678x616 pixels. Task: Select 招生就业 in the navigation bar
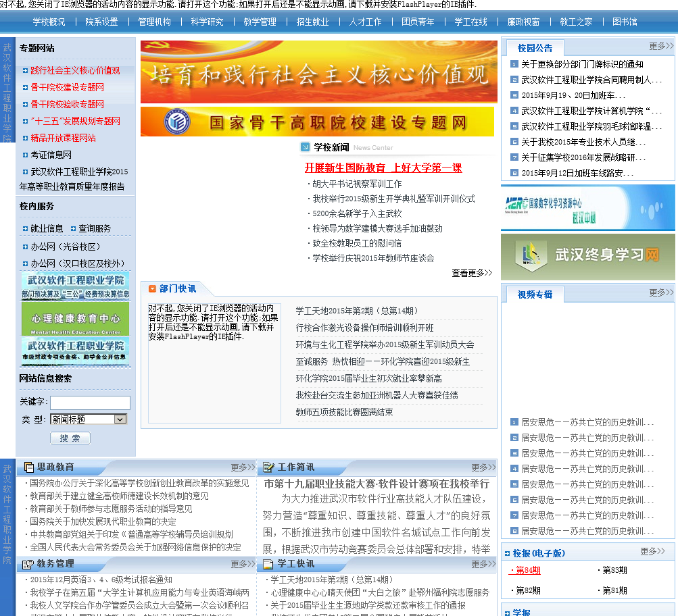click(x=312, y=22)
